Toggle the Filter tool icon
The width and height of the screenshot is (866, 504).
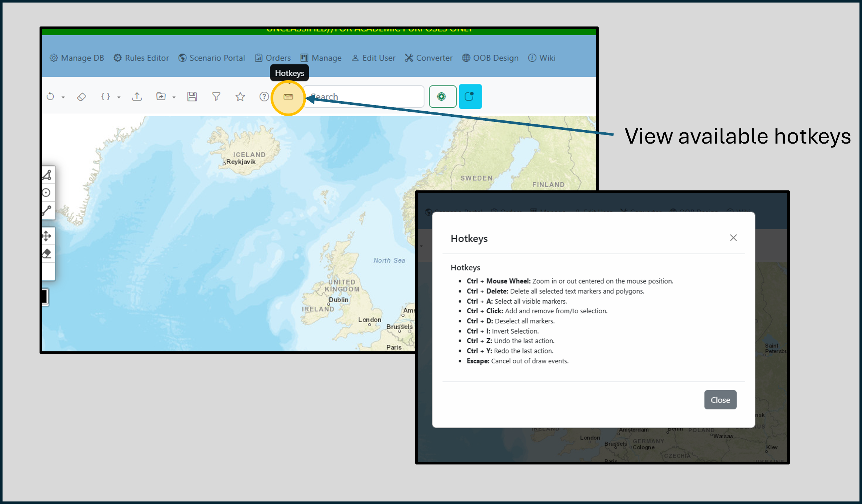(215, 96)
